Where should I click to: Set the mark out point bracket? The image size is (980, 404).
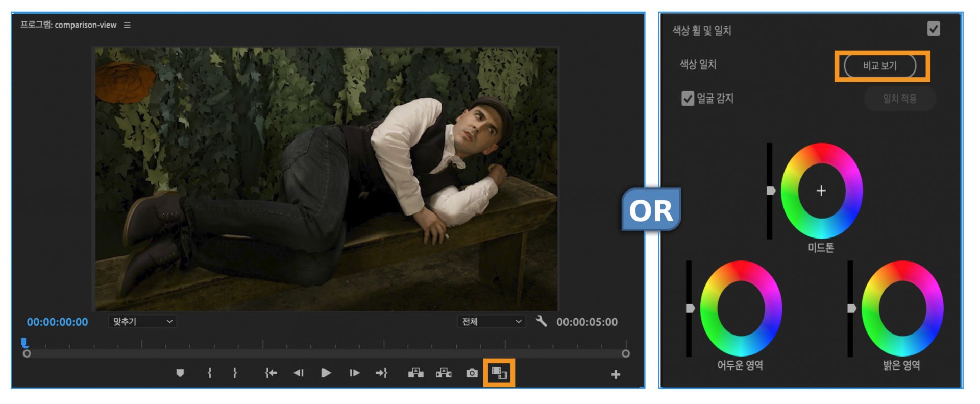pyautogui.click(x=235, y=373)
